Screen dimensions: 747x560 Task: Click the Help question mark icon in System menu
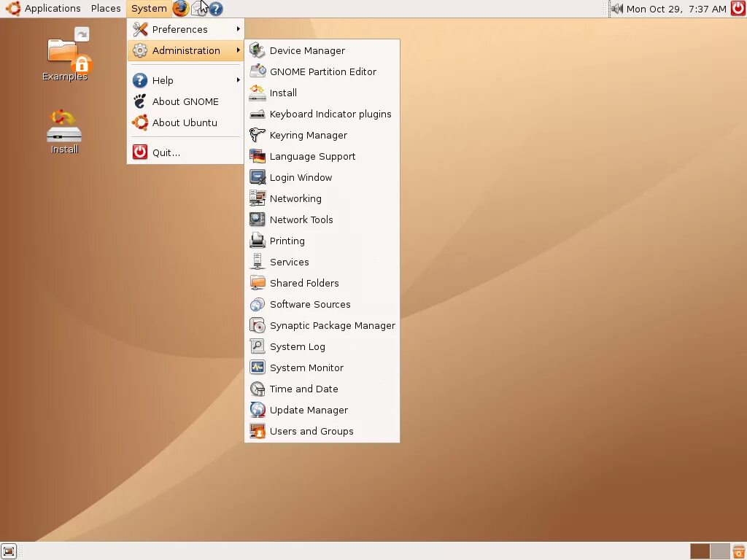click(140, 80)
